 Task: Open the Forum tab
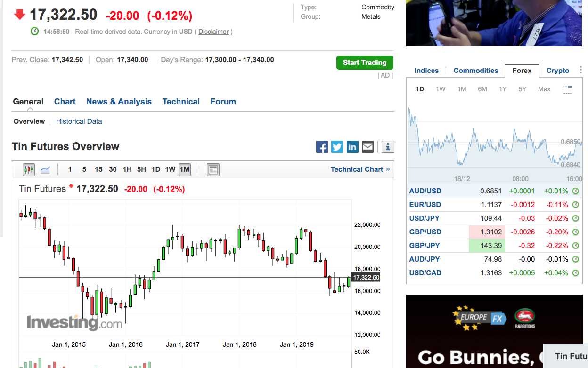[223, 102]
